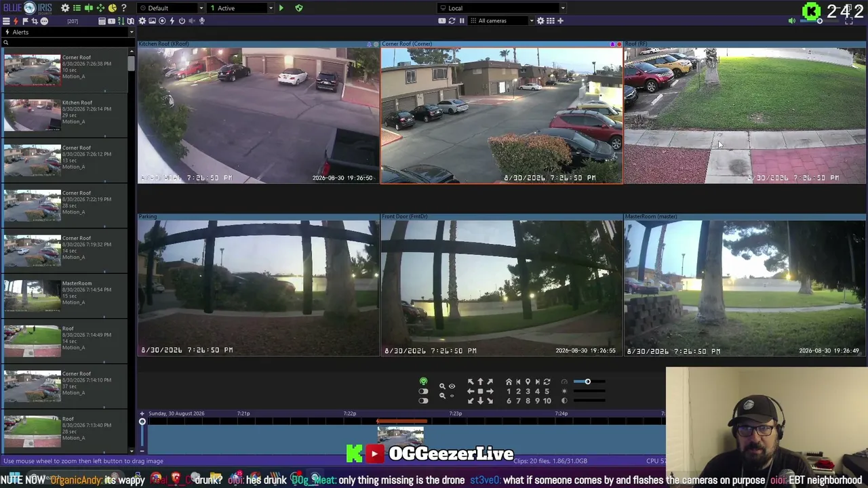
Task: Click the clips search field
Action: pyautogui.click(x=68, y=43)
